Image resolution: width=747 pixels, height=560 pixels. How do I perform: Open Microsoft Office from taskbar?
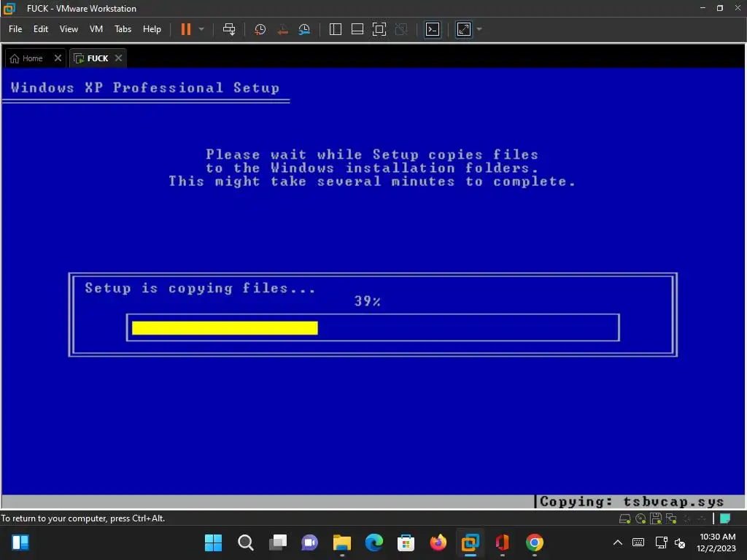[502, 542]
